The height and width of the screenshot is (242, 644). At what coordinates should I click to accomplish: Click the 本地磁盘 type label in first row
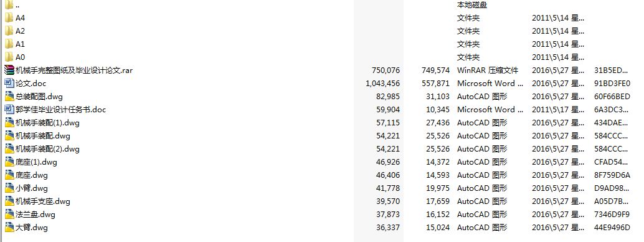(x=472, y=5)
